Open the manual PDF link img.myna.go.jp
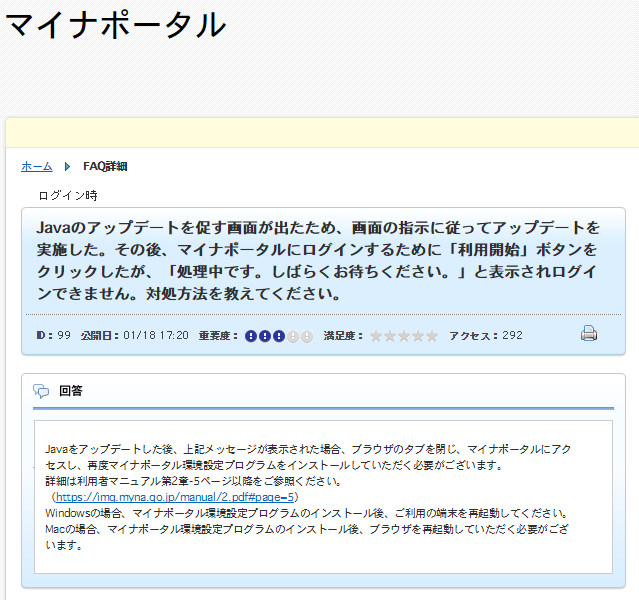The image size is (639, 600). pos(174,497)
